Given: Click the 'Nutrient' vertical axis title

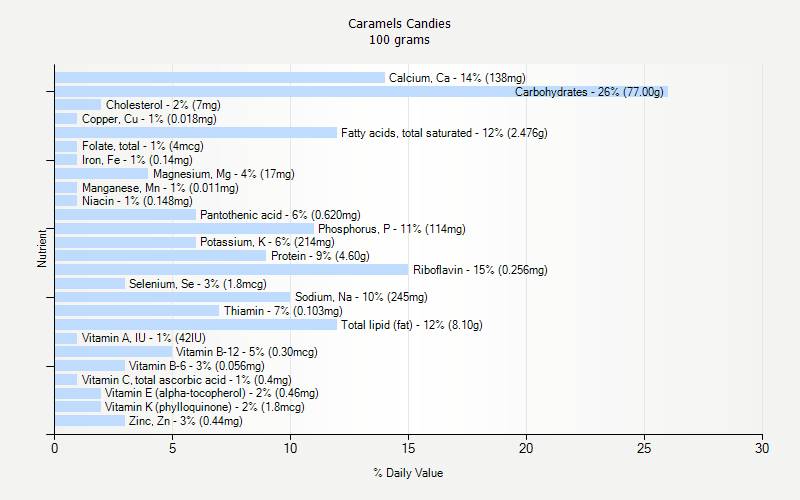Looking at the screenshot, I should coord(42,248).
